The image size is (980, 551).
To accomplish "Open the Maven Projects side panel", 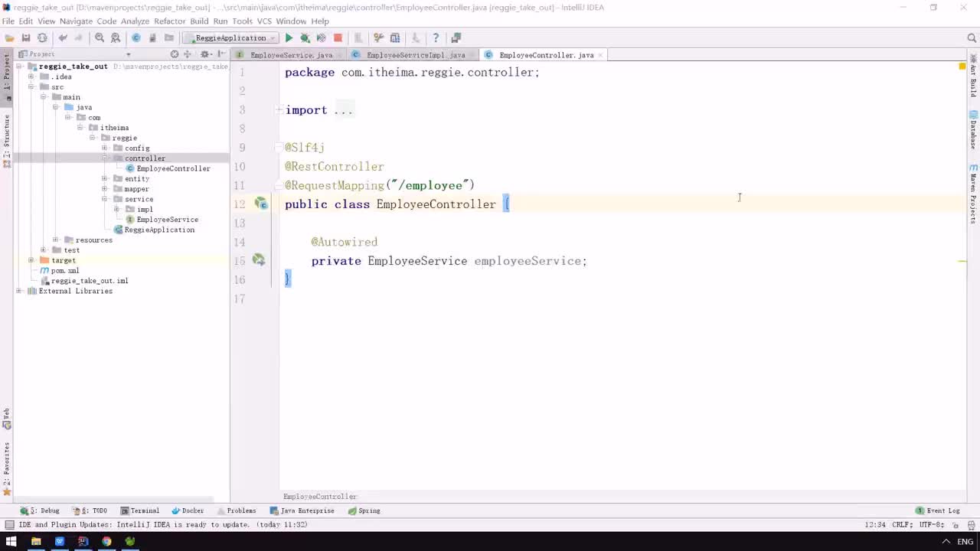I will [x=973, y=193].
